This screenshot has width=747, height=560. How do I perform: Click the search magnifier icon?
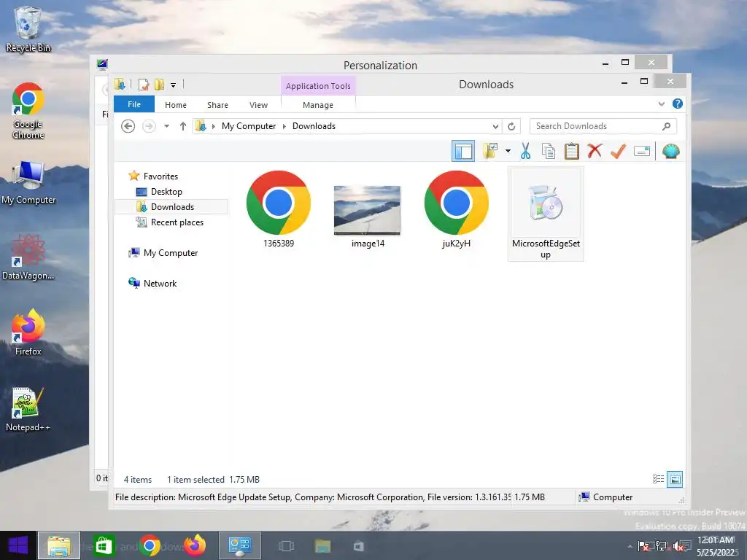tap(667, 126)
